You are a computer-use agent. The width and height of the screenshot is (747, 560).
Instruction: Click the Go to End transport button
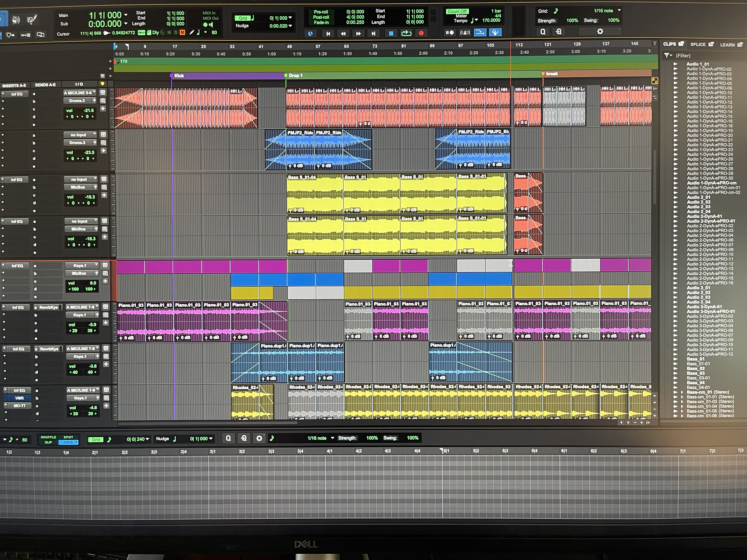point(373,33)
